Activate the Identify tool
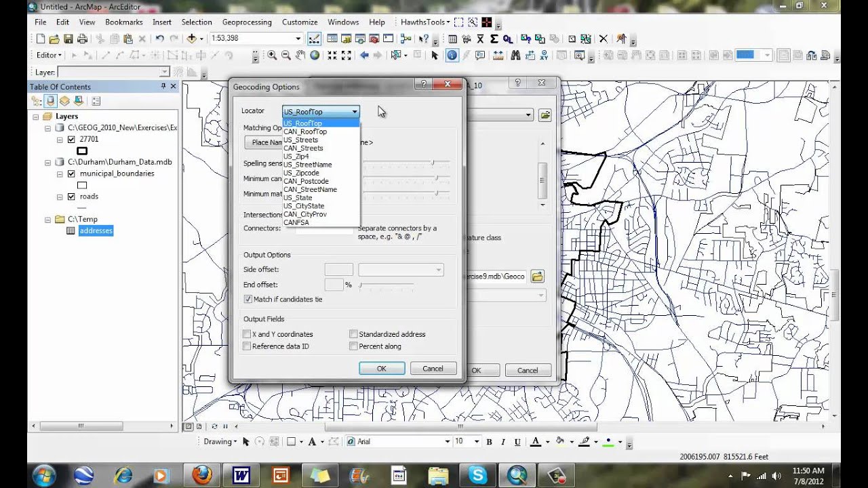 pyautogui.click(x=452, y=56)
